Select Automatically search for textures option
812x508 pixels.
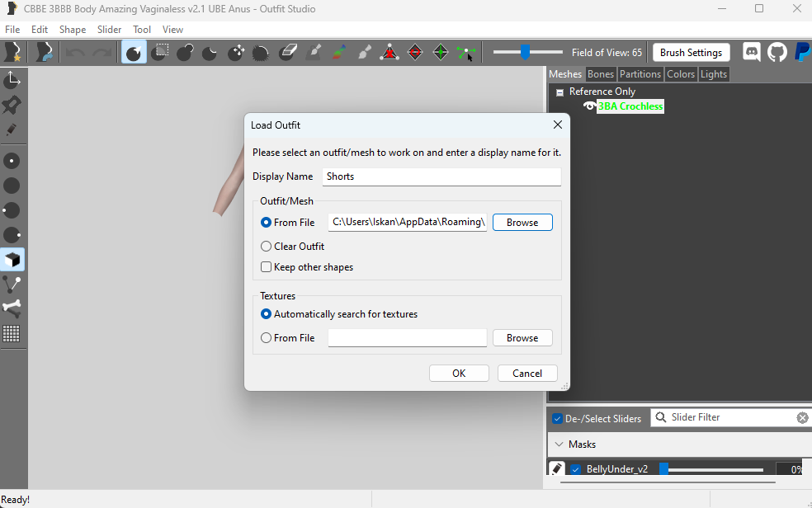click(267, 314)
